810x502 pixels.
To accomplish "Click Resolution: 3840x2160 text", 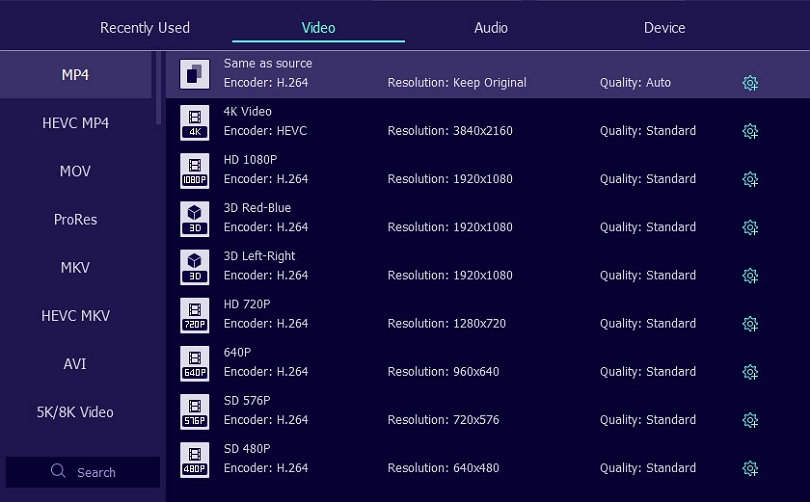I will [x=450, y=131].
